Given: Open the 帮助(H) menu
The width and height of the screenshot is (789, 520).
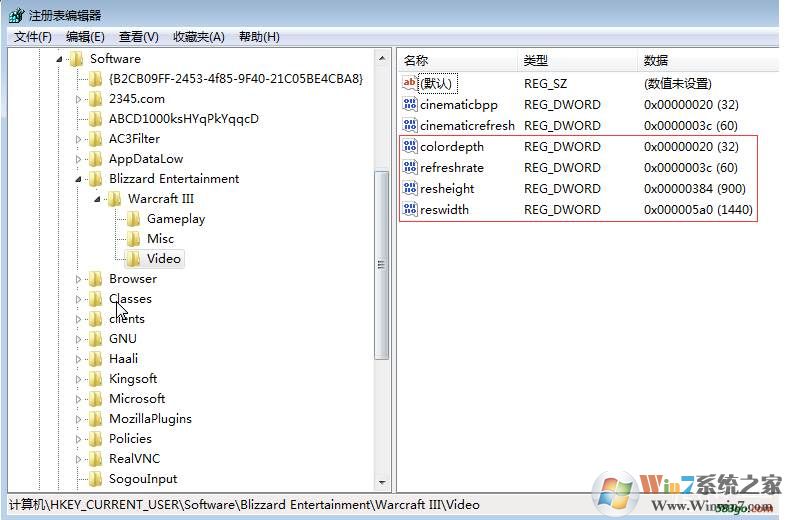Looking at the screenshot, I should (x=259, y=37).
